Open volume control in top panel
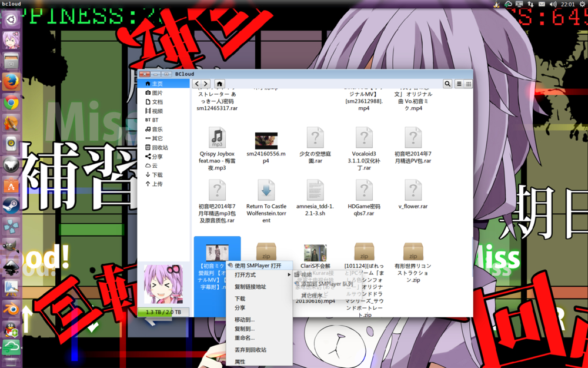Image resolution: width=588 pixels, height=368 pixels. point(553,4)
